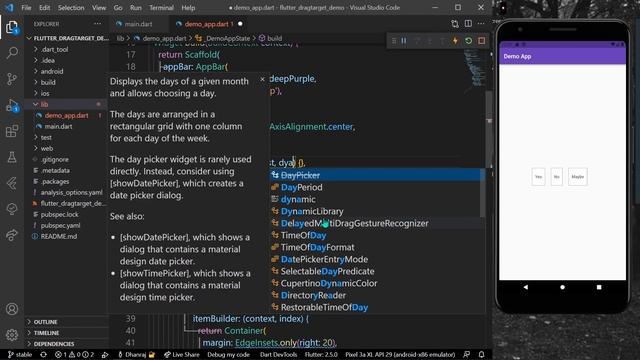Select Pixel 3a XL device in status bar
The image size is (640, 360).
click(x=400, y=354)
